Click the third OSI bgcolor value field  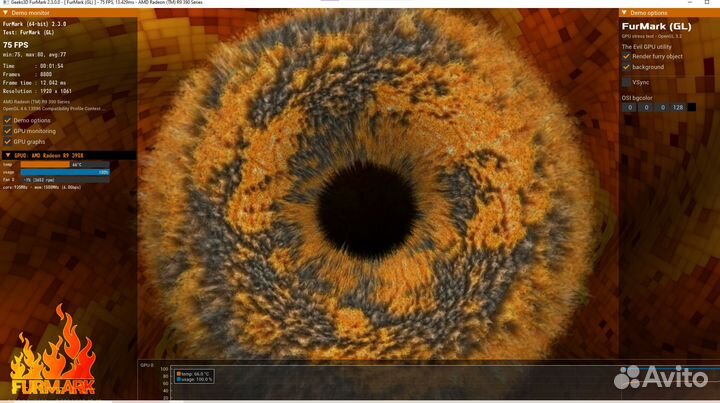pos(661,107)
